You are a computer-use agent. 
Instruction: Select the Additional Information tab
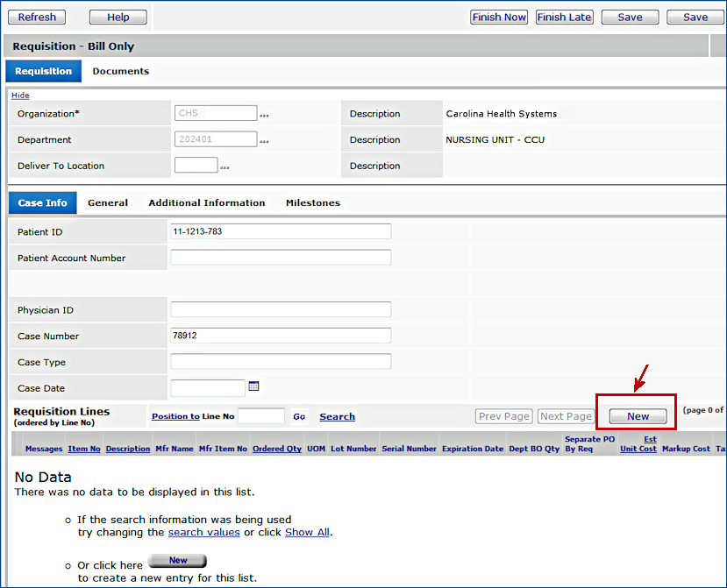(206, 203)
